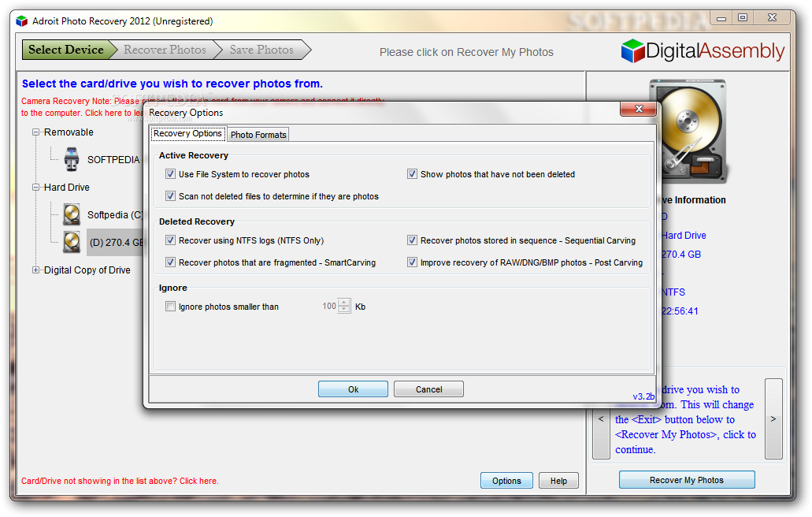
Task: Uncheck Use File System to recover photos
Action: point(170,174)
